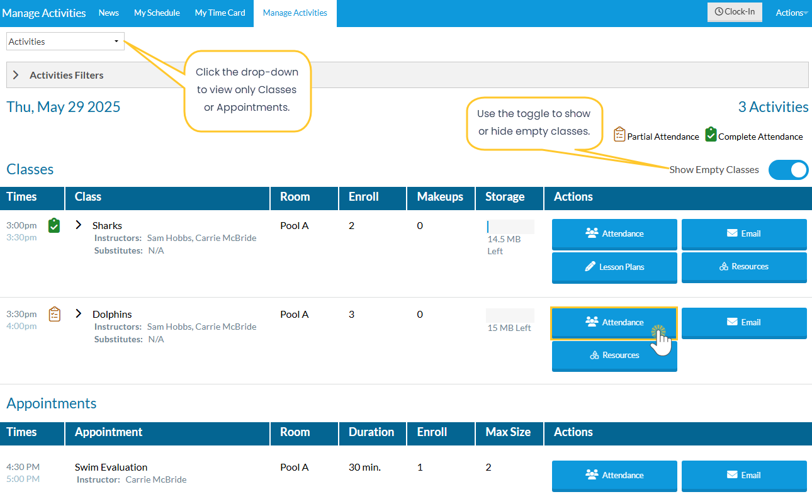Click the Manage Activities page title

[x=44, y=13]
